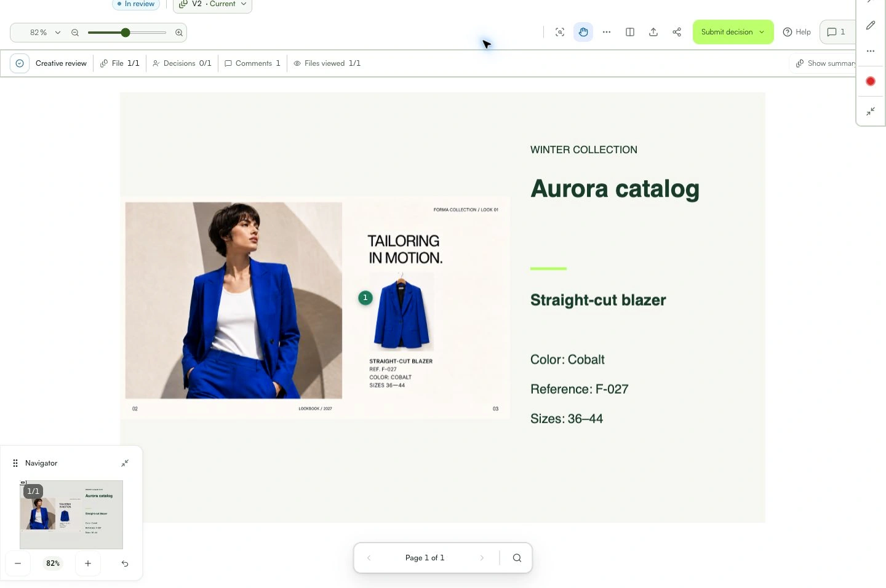The width and height of the screenshot is (886, 588).
Task: Select the Files viewed 1/1 tab
Action: point(327,63)
